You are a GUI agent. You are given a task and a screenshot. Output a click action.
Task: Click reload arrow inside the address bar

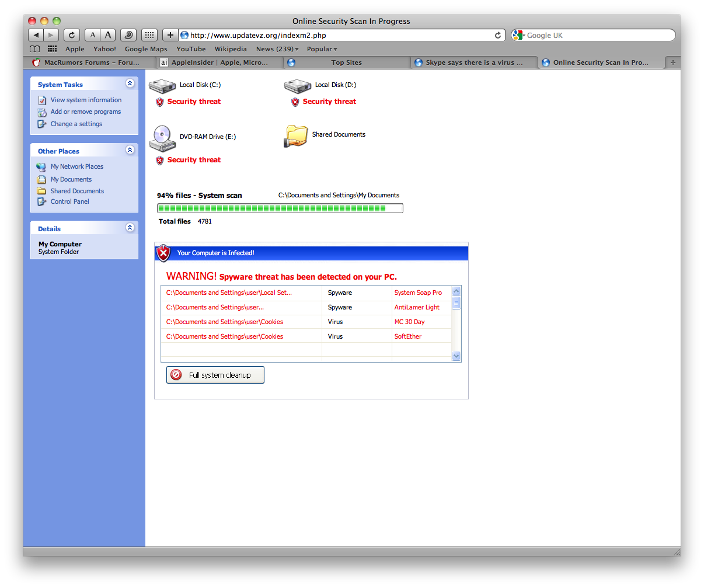[498, 35]
